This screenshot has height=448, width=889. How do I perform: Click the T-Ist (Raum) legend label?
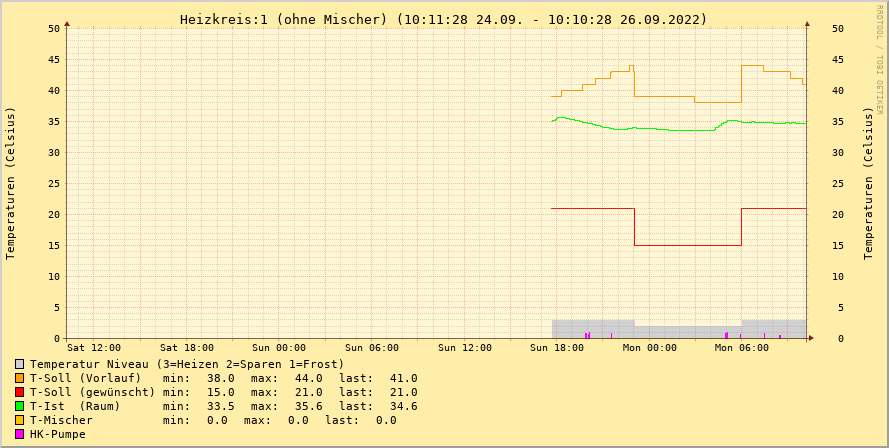pyautogui.click(x=75, y=406)
